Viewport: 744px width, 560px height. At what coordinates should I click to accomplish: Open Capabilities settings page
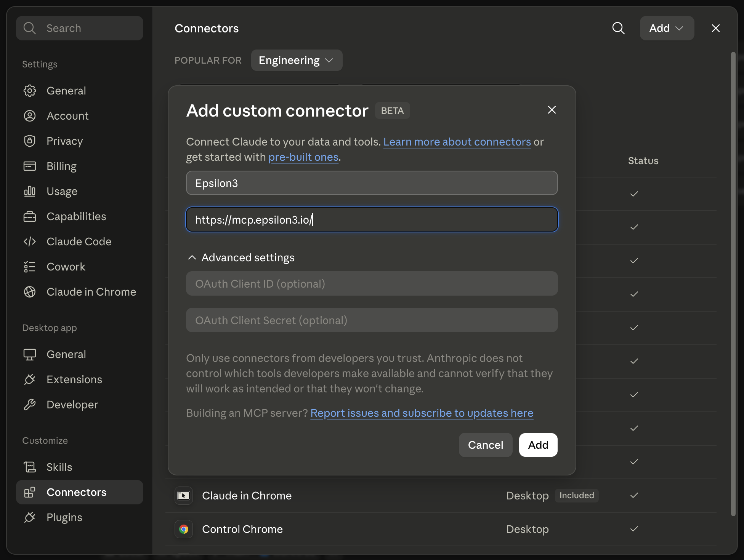click(80, 216)
